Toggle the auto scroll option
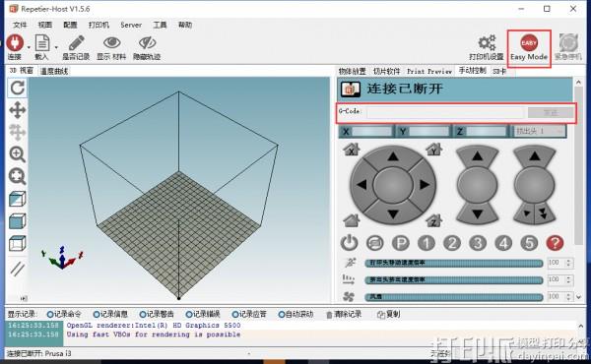The image size is (591, 364). tap(295, 314)
